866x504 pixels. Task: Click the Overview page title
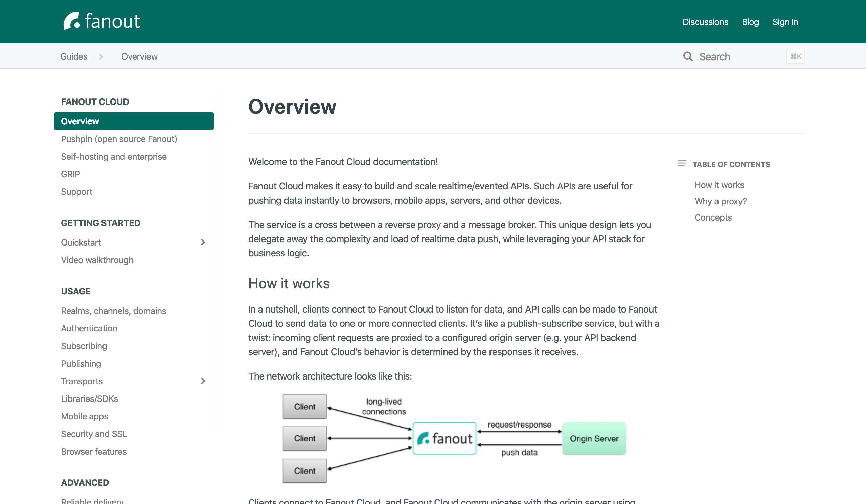tap(293, 106)
